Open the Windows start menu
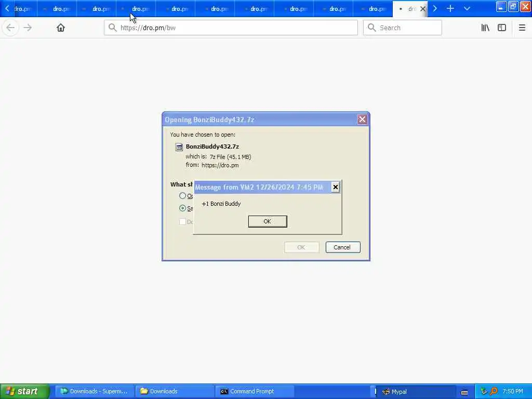Viewport: 532px width, 399px height. pyautogui.click(x=24, y=391)
